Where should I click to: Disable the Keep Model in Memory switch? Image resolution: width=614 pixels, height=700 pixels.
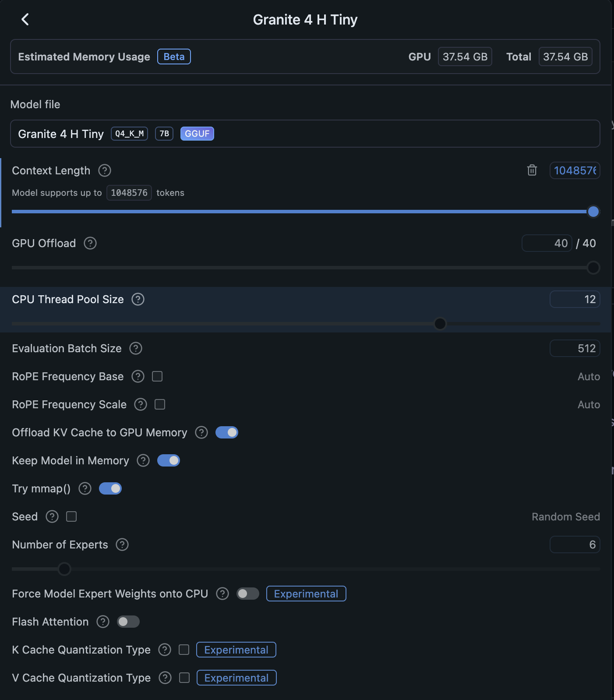coord(169,460)
